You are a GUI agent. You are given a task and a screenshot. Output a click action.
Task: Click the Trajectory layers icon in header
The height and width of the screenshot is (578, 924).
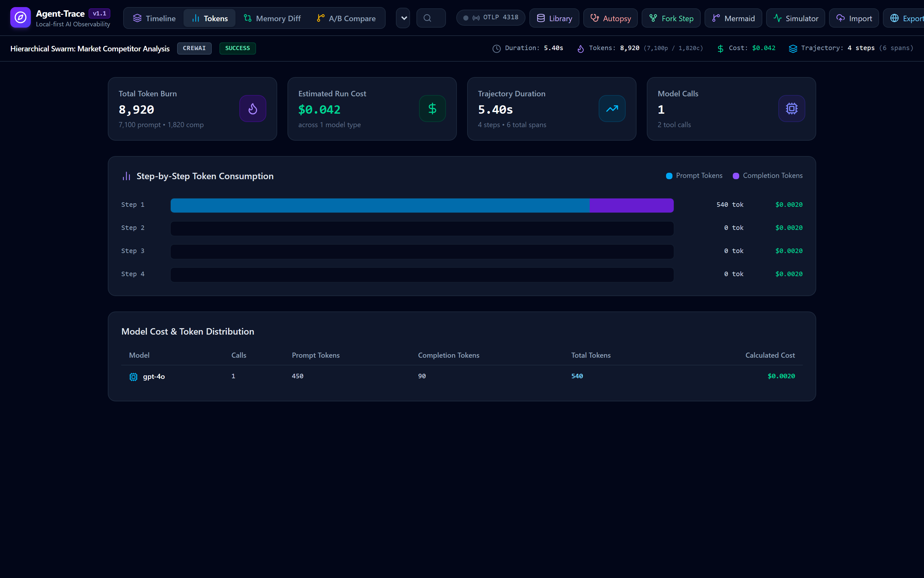[x=793, y=48]
